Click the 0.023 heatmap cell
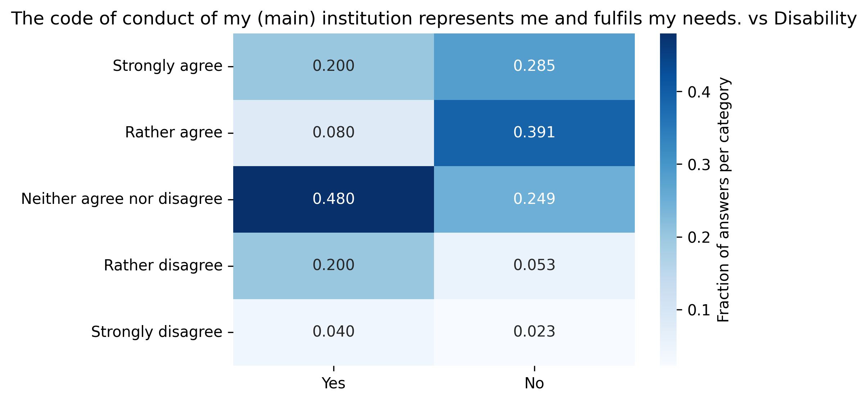Screen dimensions: 868x402 pyautogui.click(x=534, y=332)
